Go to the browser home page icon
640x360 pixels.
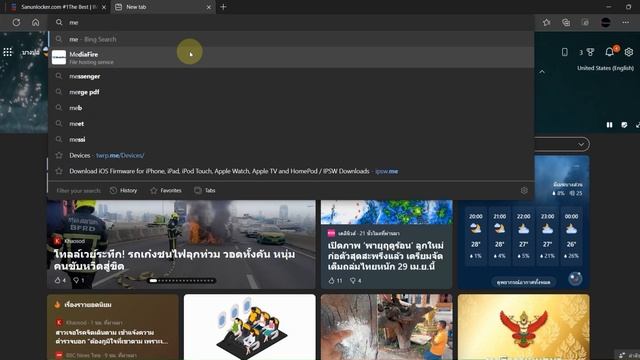(36, 22)
